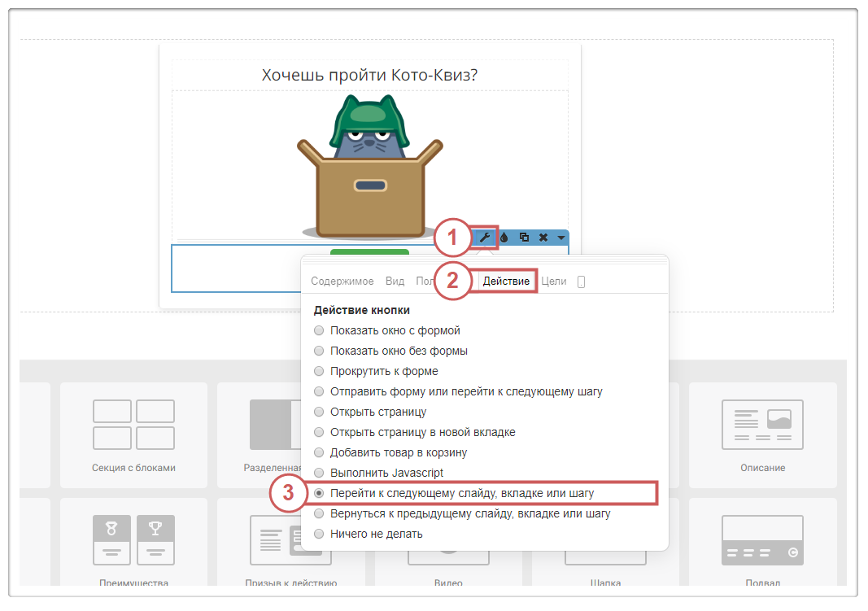This screenshot has height=611, width=868.
Task: Select the Действие tab
Action: click(x=506, y=281)
